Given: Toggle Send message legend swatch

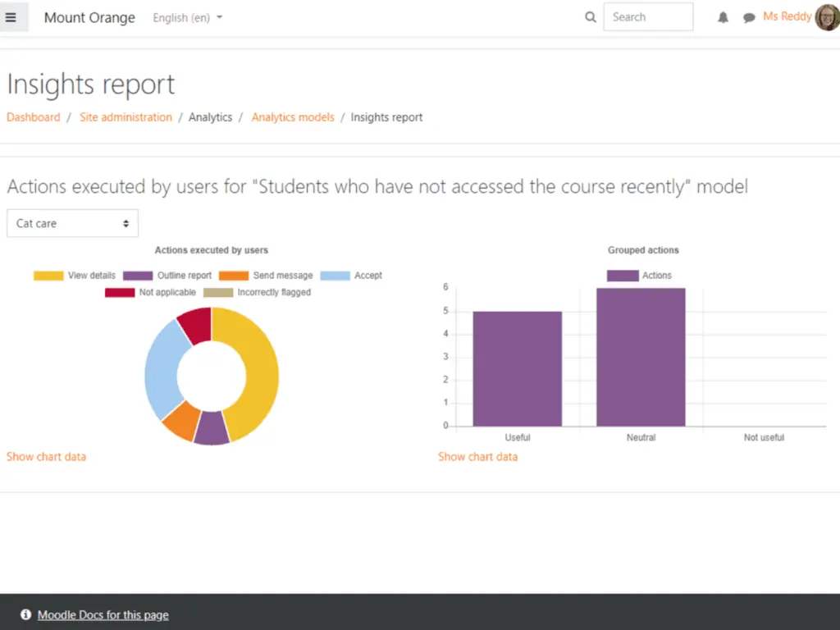Looking at the screenshot, I should [234, 276].
